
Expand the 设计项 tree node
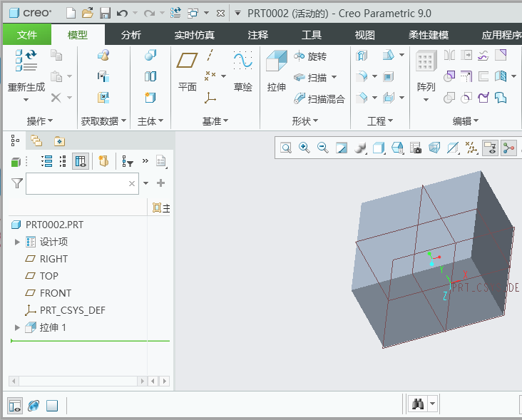[x=18, y=242]
